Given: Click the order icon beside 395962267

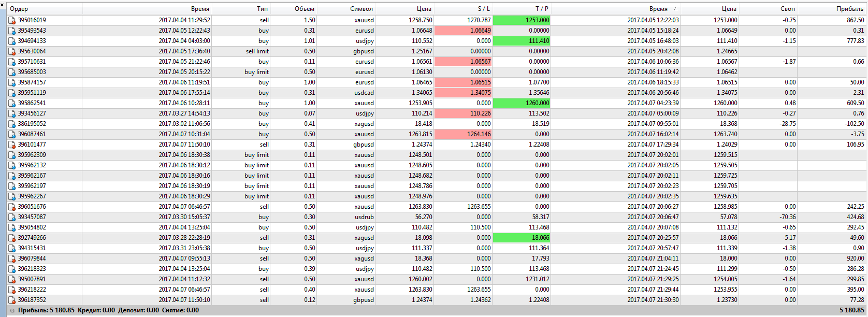Looking at the screenshot, I should 11,196.
